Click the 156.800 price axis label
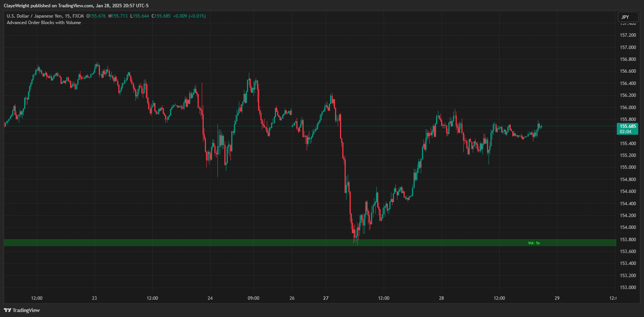The height and width of the screenshot is (317, 644). click(x=628, y=59)
